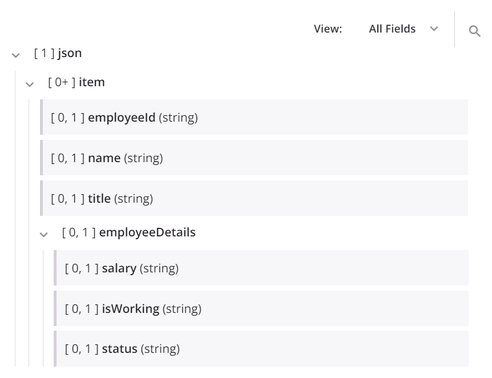The width and height of the screenshot is (492, 378).
Task: Select the title string field
Action: pos(254,198)
